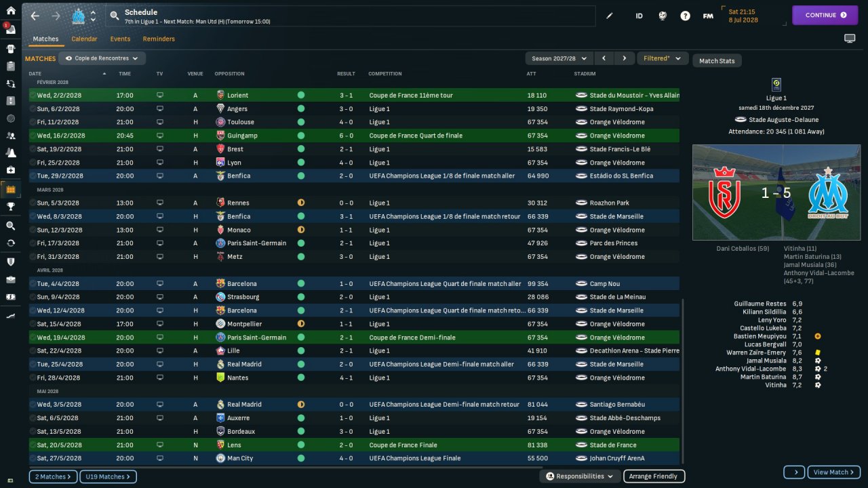Image resolution: width=868 pixels, height=488 pixels.
Task: Tick the selection circle for Lorient row
Action: coord(33,96)
